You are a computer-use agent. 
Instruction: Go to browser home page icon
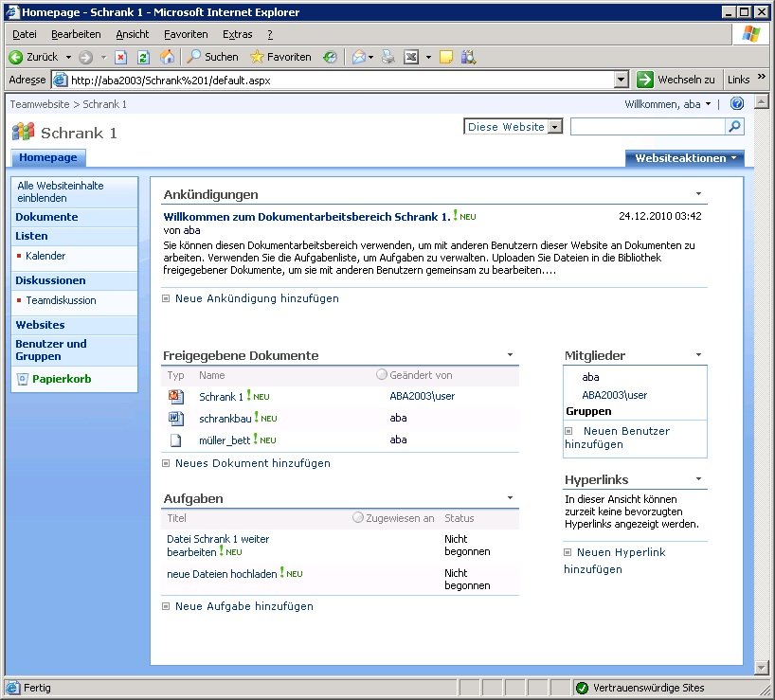(x=168, y=57)
